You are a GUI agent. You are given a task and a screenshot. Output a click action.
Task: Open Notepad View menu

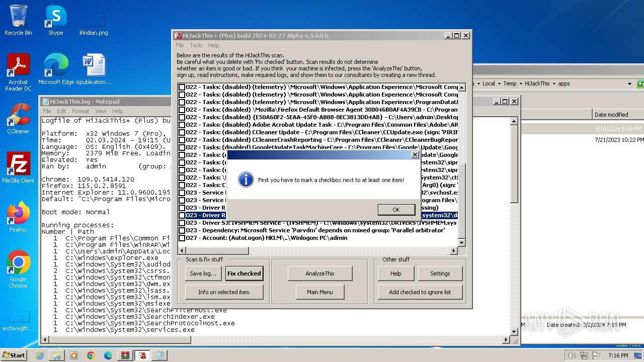coord(101,111)
